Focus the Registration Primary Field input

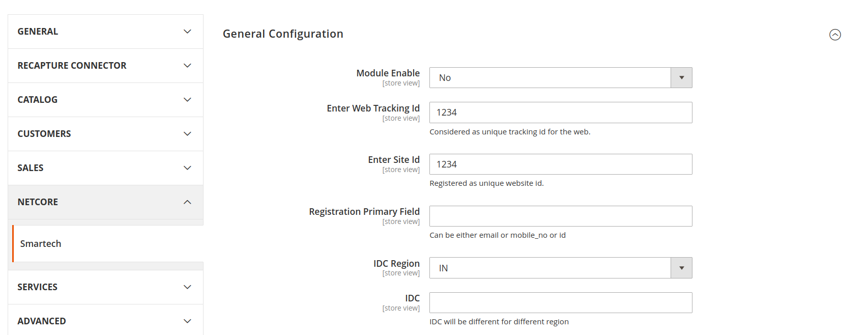pos(560,216)
